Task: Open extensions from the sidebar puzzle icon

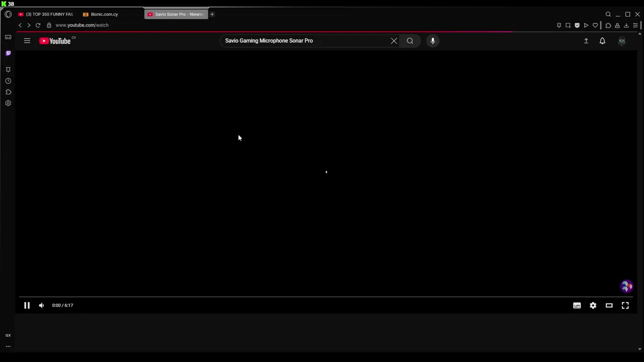Action: coord(8,92)
